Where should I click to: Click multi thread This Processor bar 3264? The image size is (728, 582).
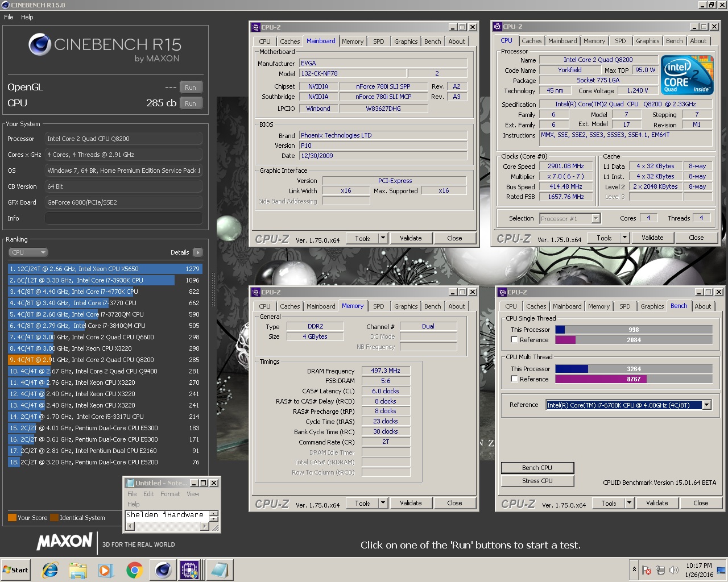[x=634, y=369]
